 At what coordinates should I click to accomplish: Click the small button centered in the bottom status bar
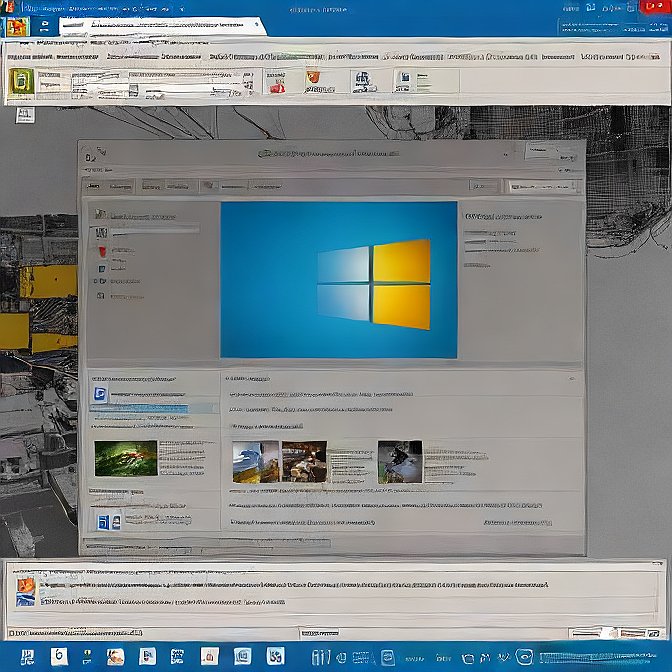coord(319,633)
